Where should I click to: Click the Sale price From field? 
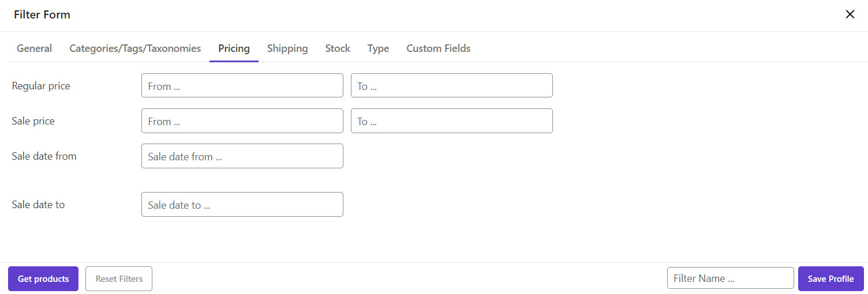point(242,121)
